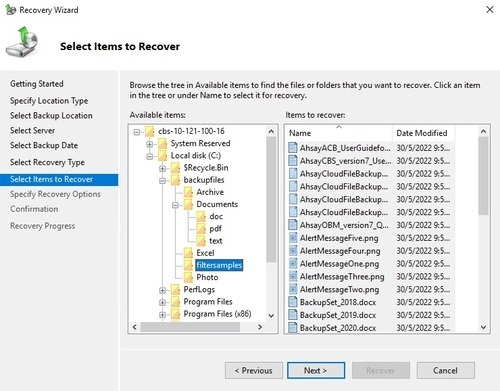
Task: Click the Excel folder icon
Action: pos(188,253)
